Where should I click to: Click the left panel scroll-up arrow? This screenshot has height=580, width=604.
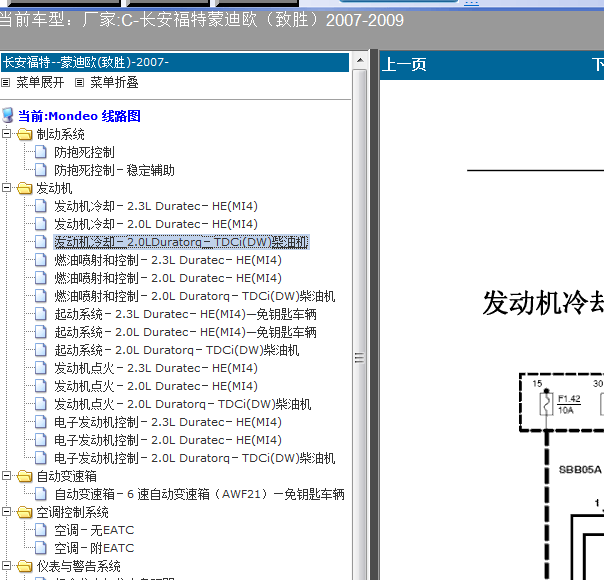[x=360, y=60]
